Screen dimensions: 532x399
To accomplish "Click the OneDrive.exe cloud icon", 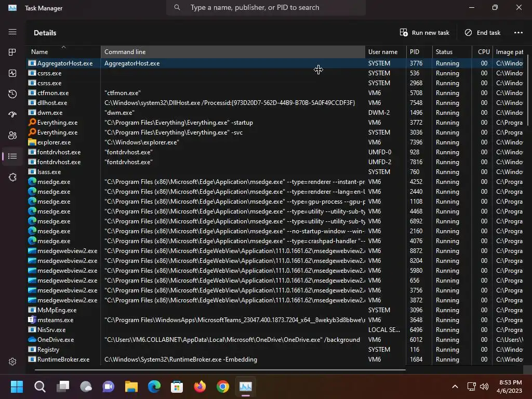I will point(32,339).
